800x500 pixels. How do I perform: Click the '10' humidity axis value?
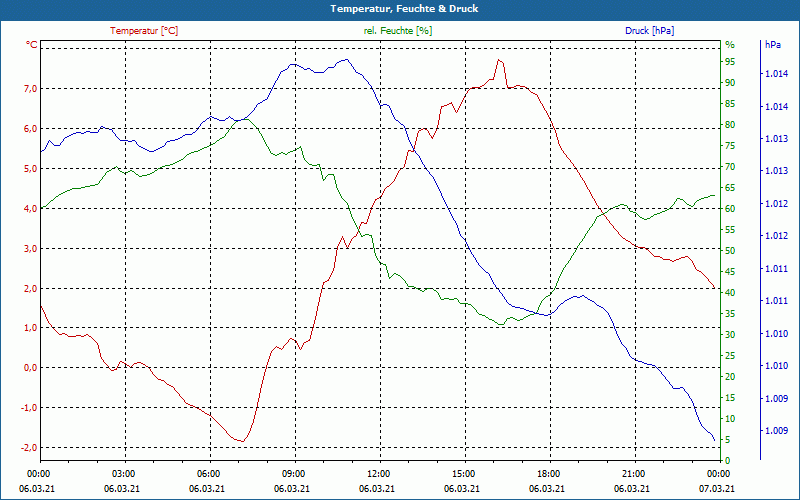coord(730,419)
